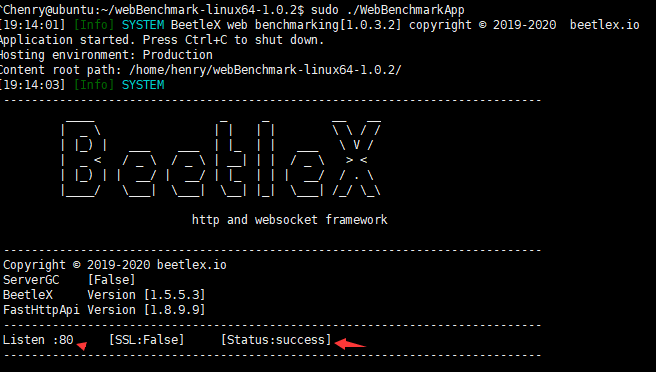
Task: Click the timestamp '[19:14:03]'
Action: coord(33,85)
